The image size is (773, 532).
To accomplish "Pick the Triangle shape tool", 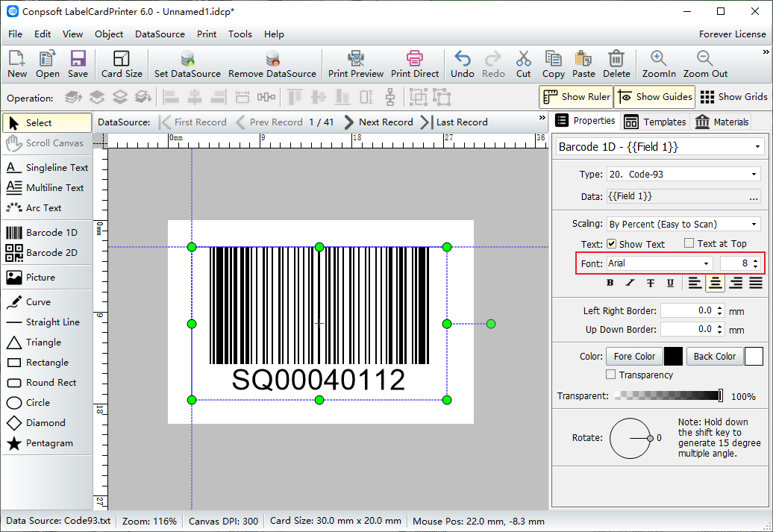I will pos(47,342).
